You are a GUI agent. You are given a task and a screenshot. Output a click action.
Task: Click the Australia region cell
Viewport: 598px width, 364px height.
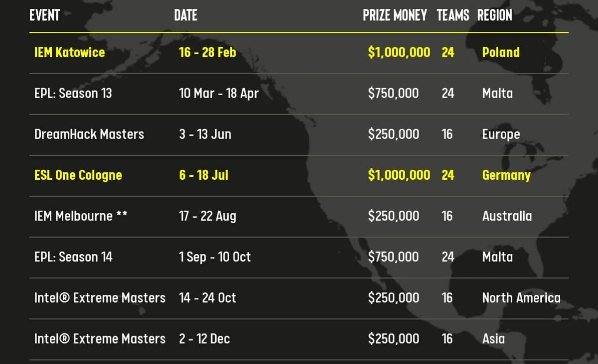tap(507, 216)
